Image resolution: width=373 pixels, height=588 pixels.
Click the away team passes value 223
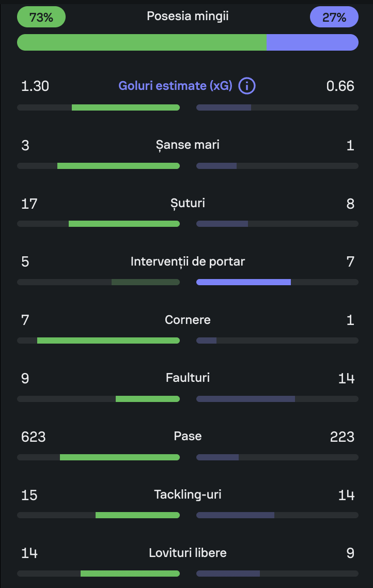[342, 437]
